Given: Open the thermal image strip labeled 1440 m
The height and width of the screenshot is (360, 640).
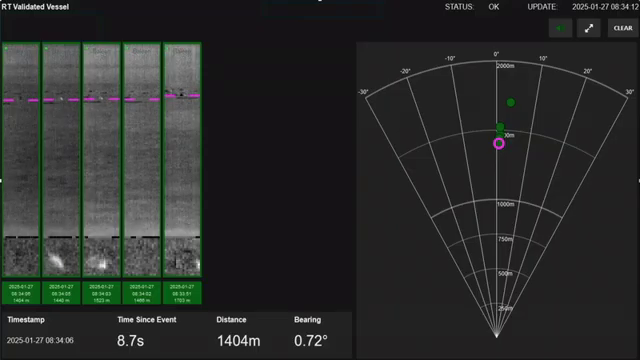Looking at the screenshot, I should (x=61, y=160).
